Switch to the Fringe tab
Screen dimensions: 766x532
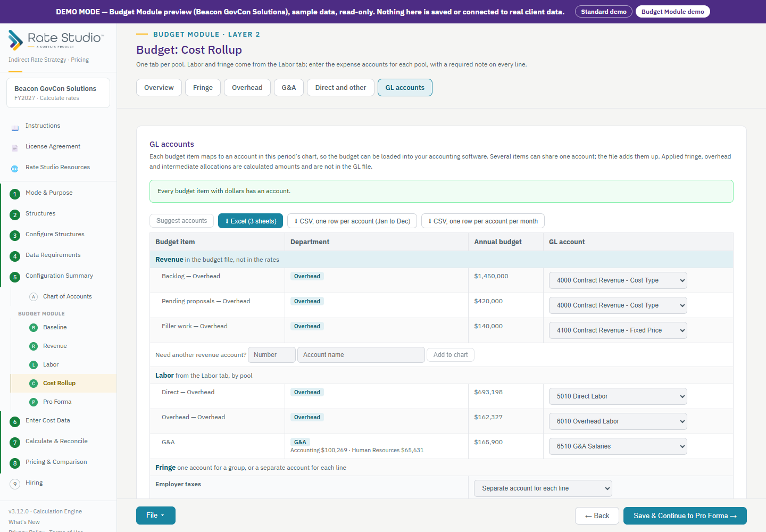[x=203, y=88]
